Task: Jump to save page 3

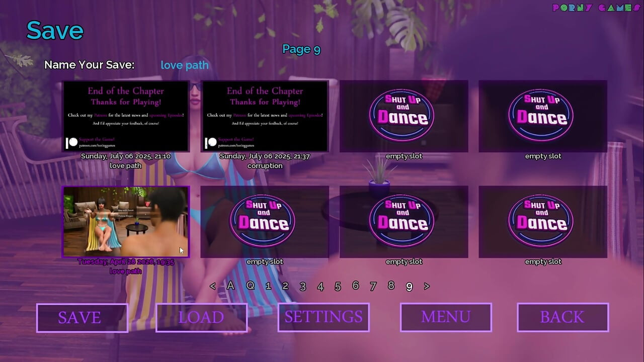Action: (302, 287)
